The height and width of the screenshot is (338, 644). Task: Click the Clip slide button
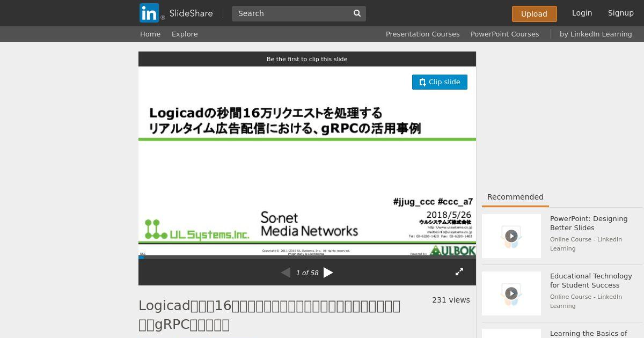pos(440,82)
